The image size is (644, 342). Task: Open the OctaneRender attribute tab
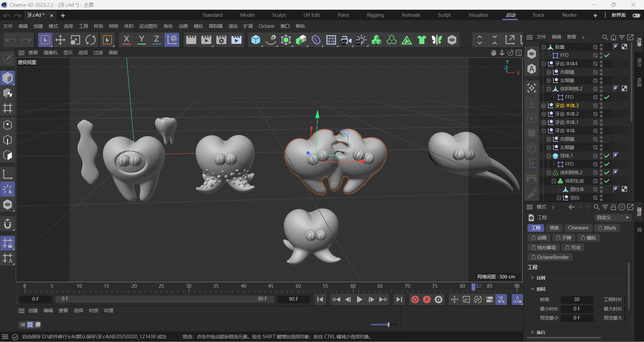[x=550, y=257]
